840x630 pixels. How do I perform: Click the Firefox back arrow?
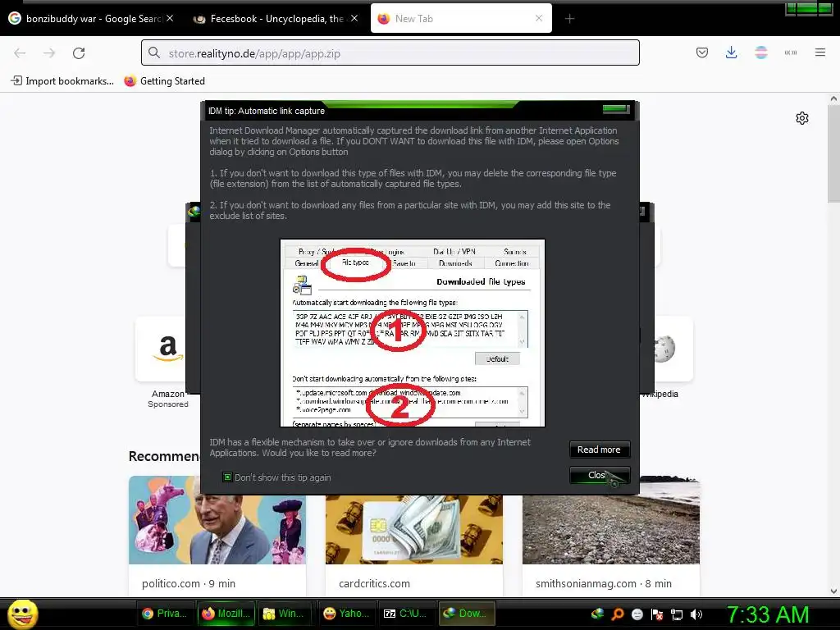tap(20, 53)
